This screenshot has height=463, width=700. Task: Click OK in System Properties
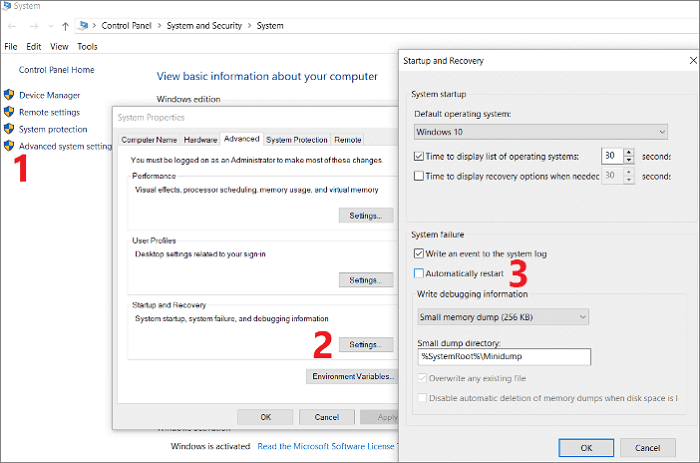pos(265,417)
